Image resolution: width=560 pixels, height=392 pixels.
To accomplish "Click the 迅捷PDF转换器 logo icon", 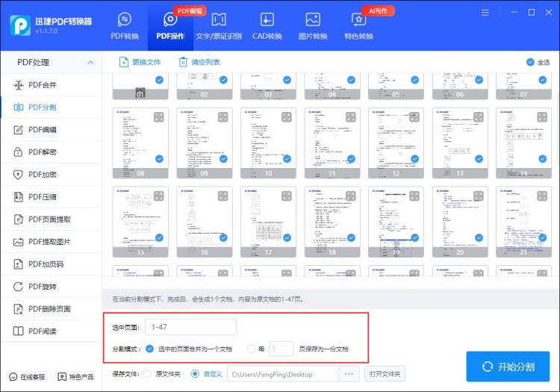I will 20,25.
